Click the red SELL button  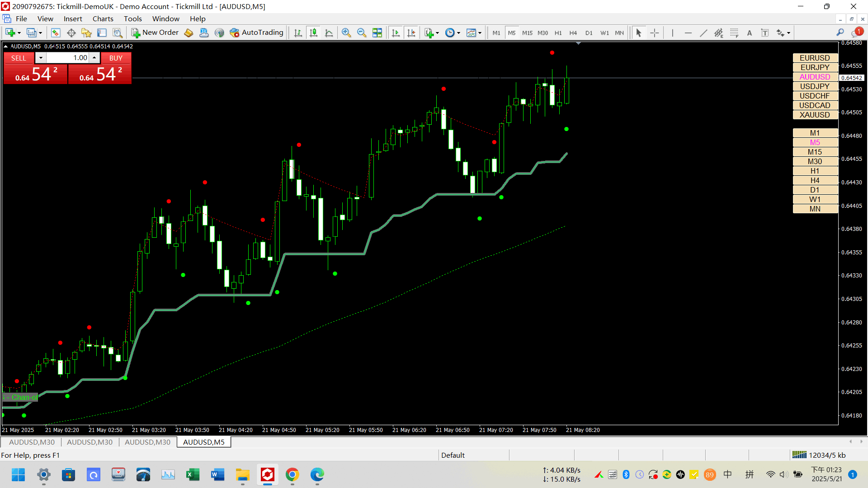(x=19, y=58)
